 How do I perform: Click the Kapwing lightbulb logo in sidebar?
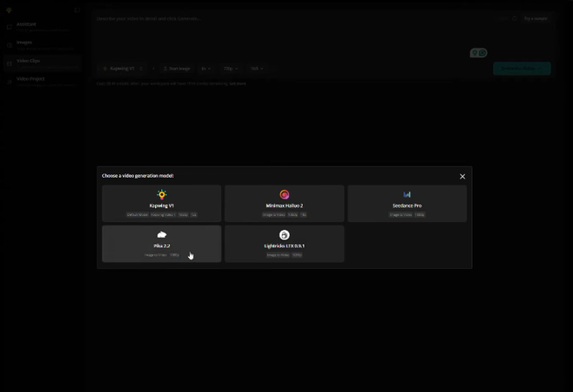[x=9, y=10]
